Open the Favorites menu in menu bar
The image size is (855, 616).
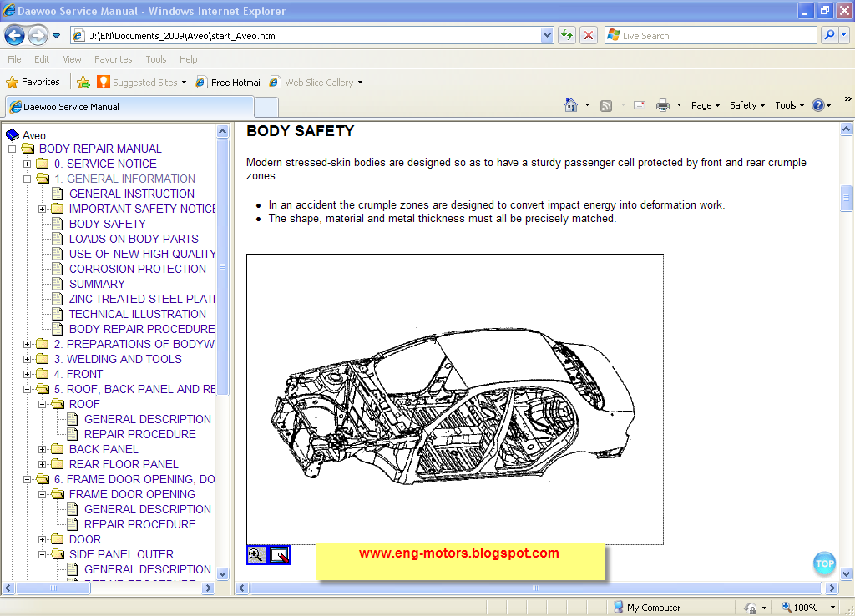(113, 59)
